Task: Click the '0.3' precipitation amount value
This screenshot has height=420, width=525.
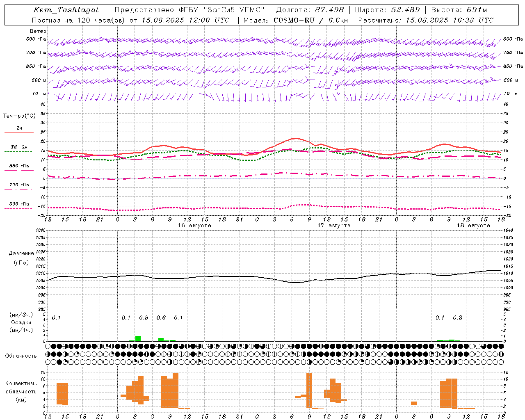Action: (x=457, y=318)
